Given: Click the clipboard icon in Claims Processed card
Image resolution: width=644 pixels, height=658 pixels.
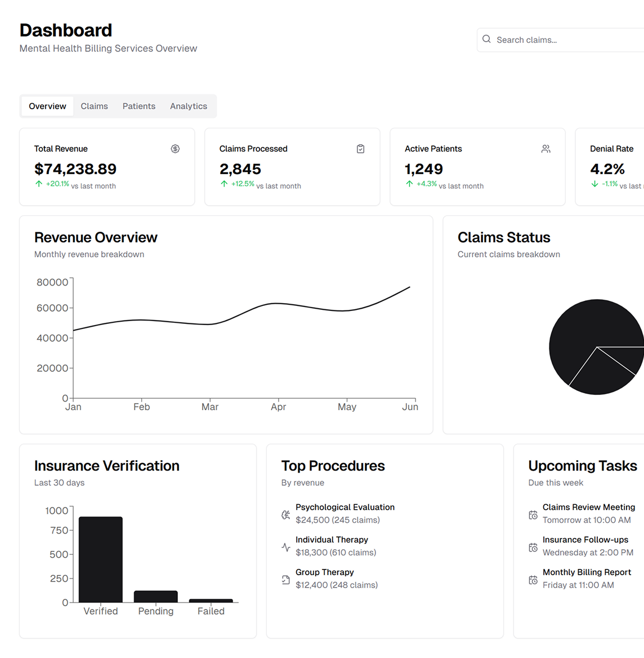Looking at the screenshot, I should (360, 149).
